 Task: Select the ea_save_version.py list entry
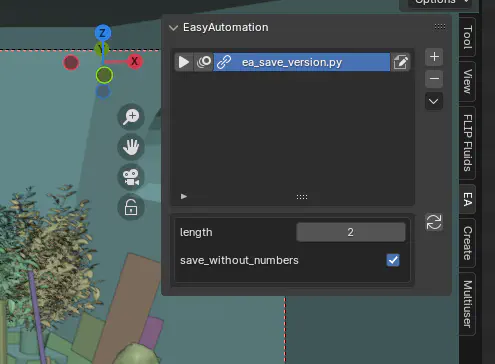[x=302, y=62]
